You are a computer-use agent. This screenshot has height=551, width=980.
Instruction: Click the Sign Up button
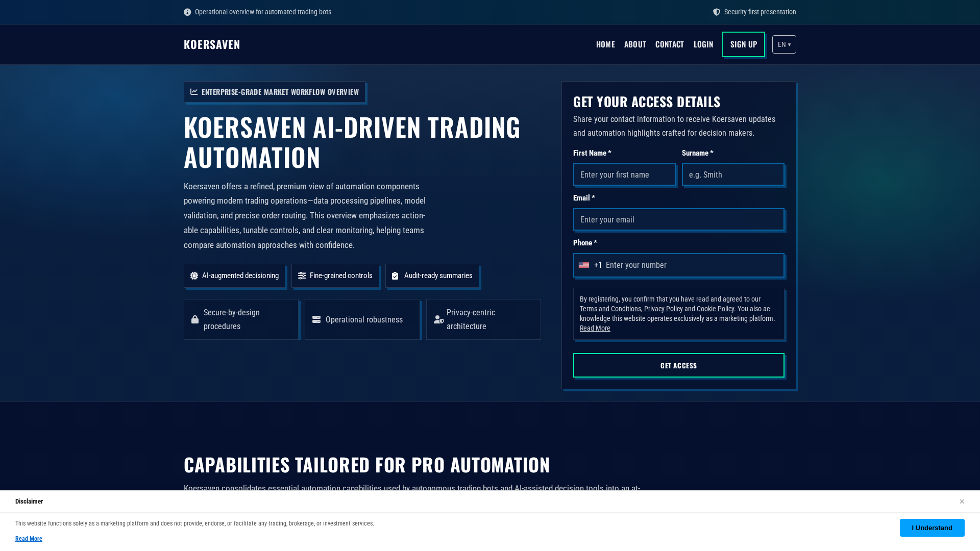(x=744, y=44)
